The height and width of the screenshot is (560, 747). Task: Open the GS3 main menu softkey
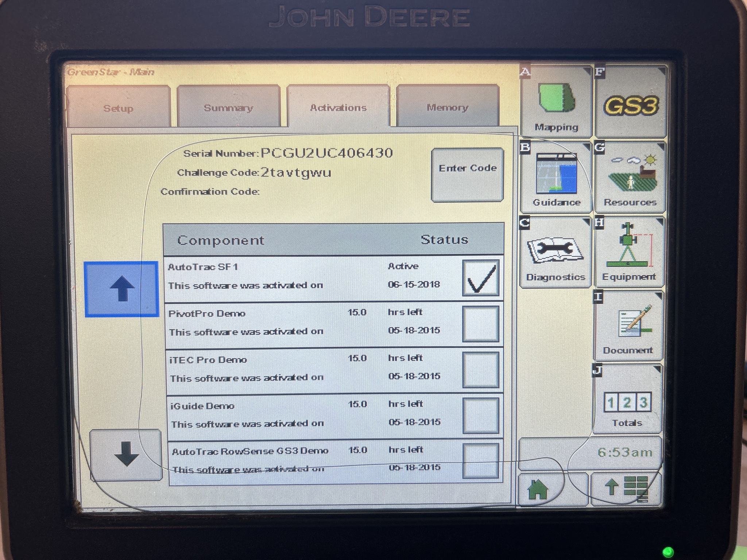pyautogui.click(x=631, y=102)
